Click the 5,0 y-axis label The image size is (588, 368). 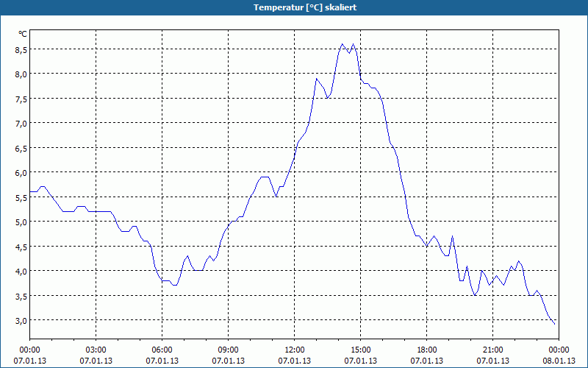coord(21,222)
